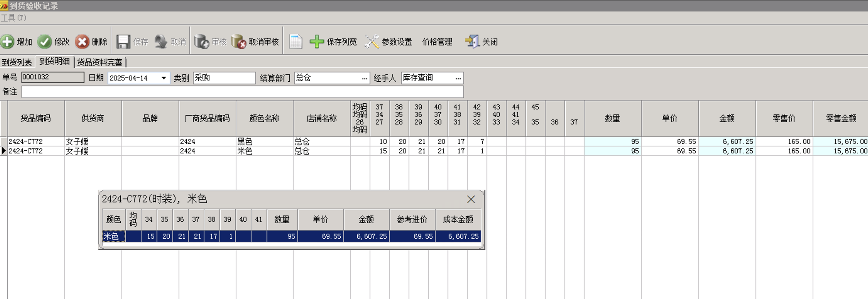868x299 pixels.
Task: Open the 经手人 ellipsis selector
Action: [458, 78]
